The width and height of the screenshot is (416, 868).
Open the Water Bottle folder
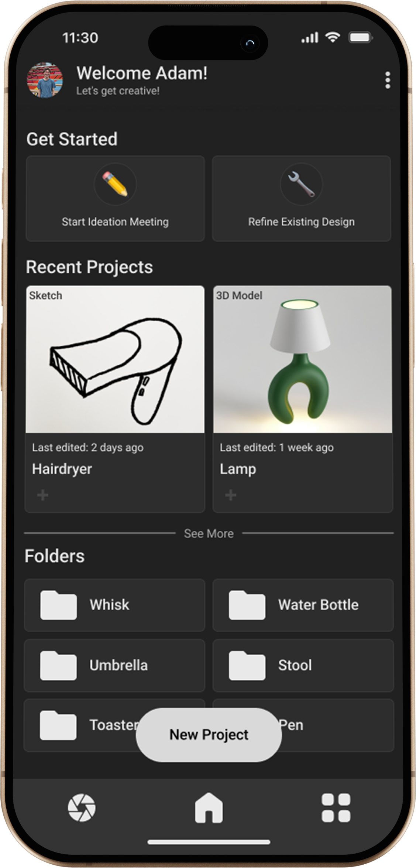[303, 605]
